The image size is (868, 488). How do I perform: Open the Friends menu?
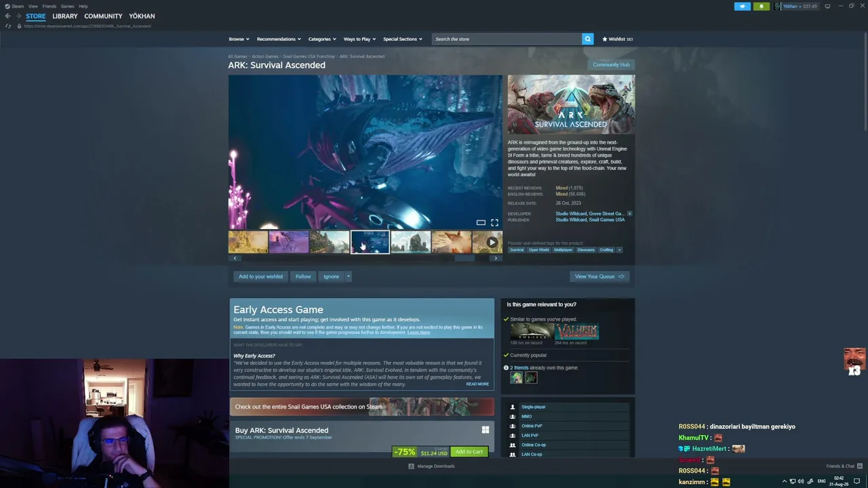pyautogui.click(x=50, y=6)
